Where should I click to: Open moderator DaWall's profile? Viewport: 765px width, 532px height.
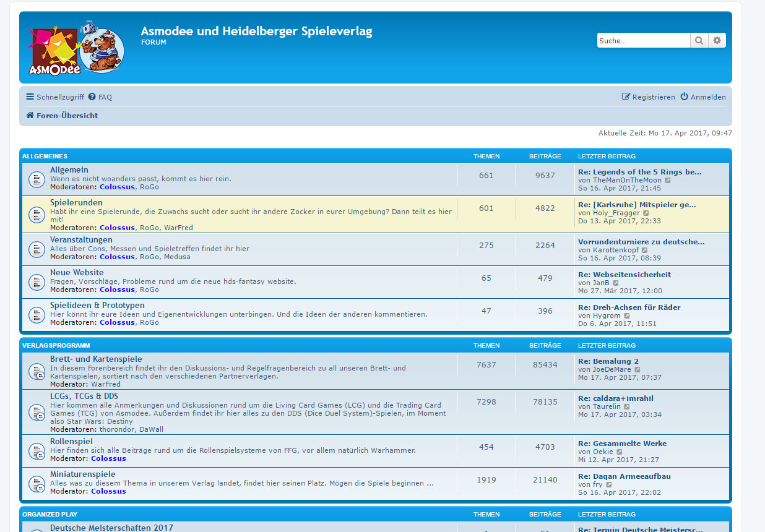pyautogui.click(x=151, y=429)
